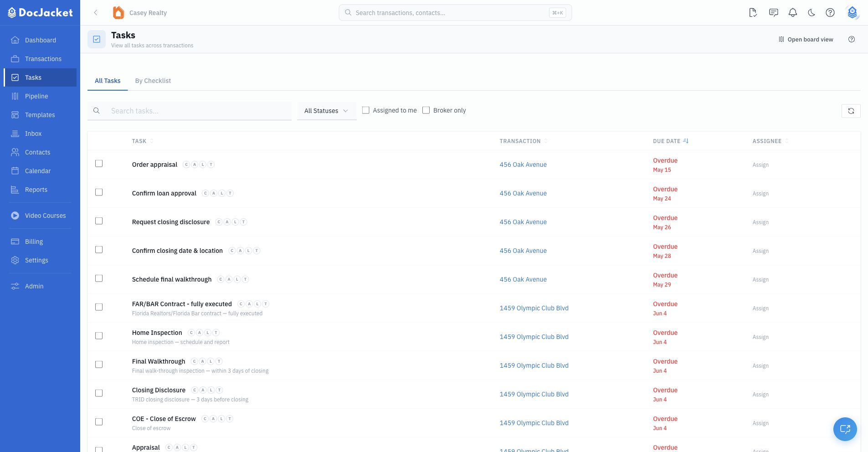This screenshot has width=868, height=452.
Task: Open 456 Oak Avenue link for Order appraisal
Action: (x=523, y=164)
